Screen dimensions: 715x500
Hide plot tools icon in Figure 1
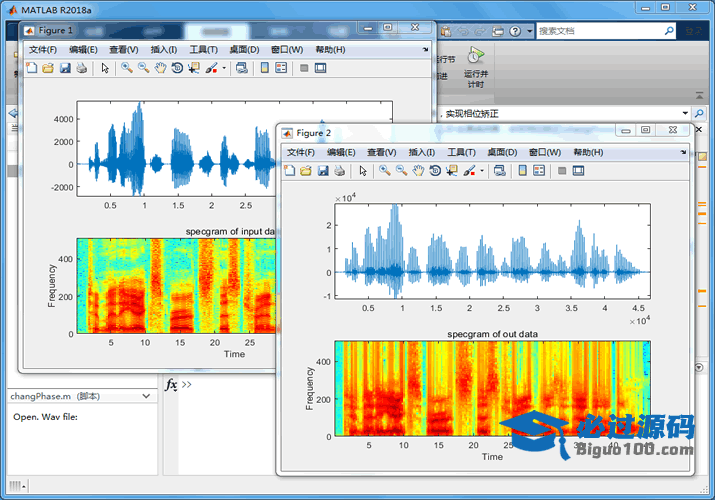(304, 68)
